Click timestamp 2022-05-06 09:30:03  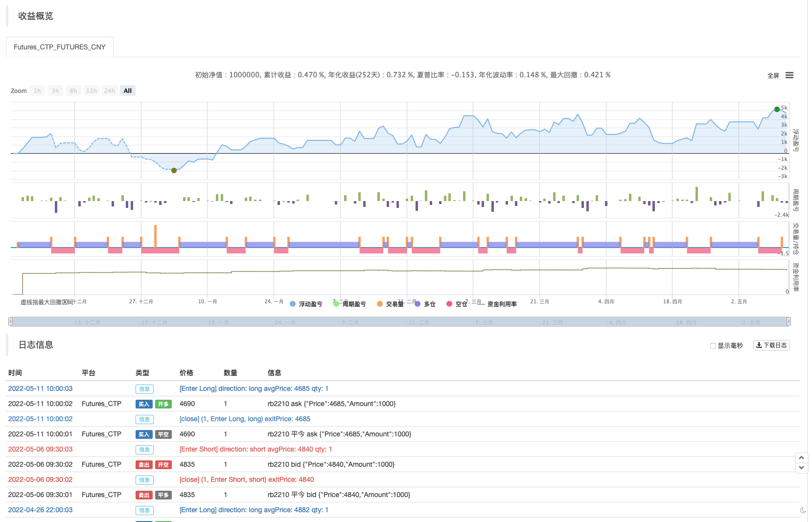40,449
